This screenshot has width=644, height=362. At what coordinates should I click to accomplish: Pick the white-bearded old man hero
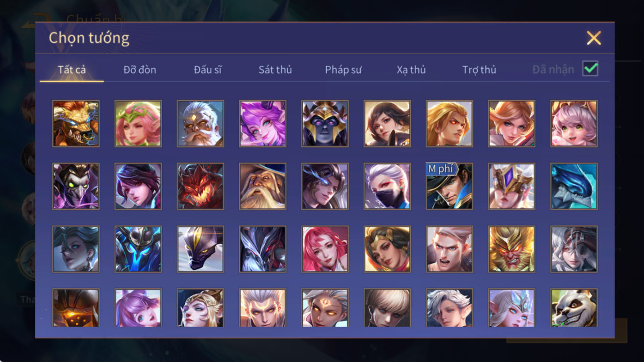[x=200, y=123]
